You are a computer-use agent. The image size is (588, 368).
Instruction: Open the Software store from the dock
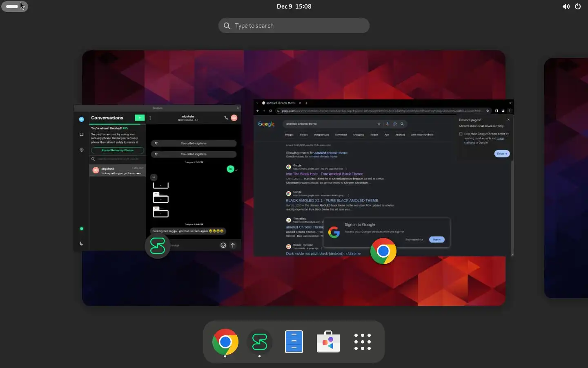coord(328,341)
